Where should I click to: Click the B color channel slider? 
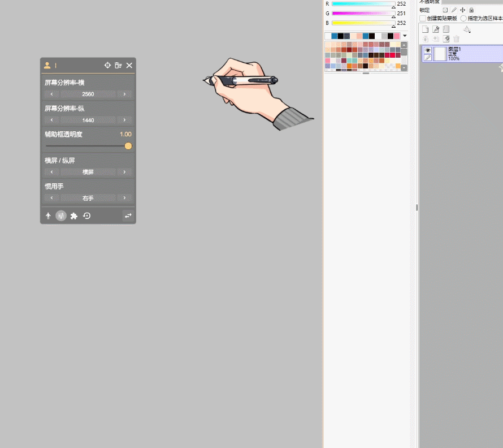tap(363, 23)
